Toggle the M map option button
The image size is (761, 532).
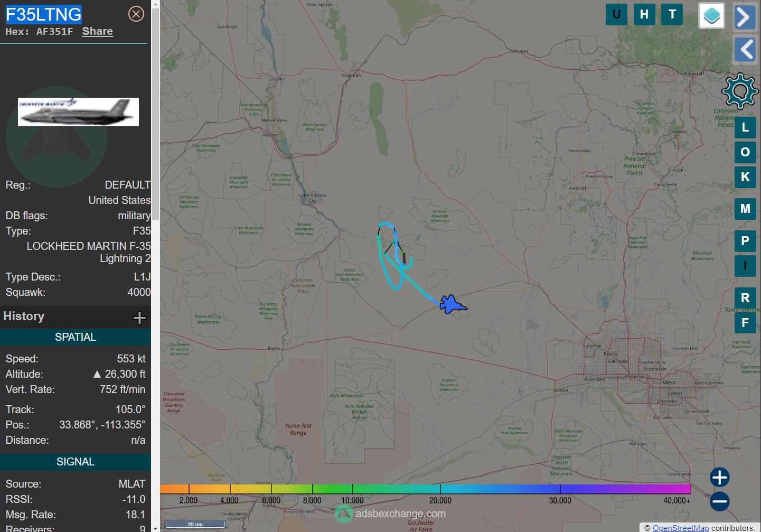pyautogui.click(x=745, y=209)
